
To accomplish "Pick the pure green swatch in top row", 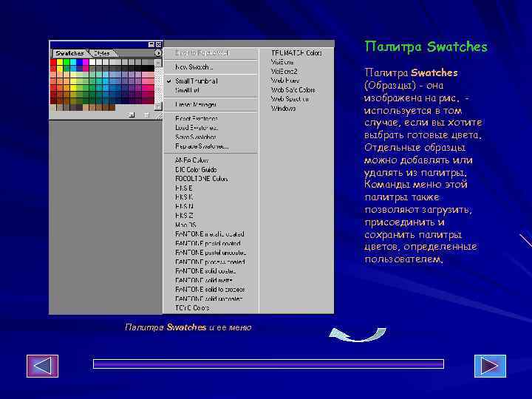I will [66, 62].
